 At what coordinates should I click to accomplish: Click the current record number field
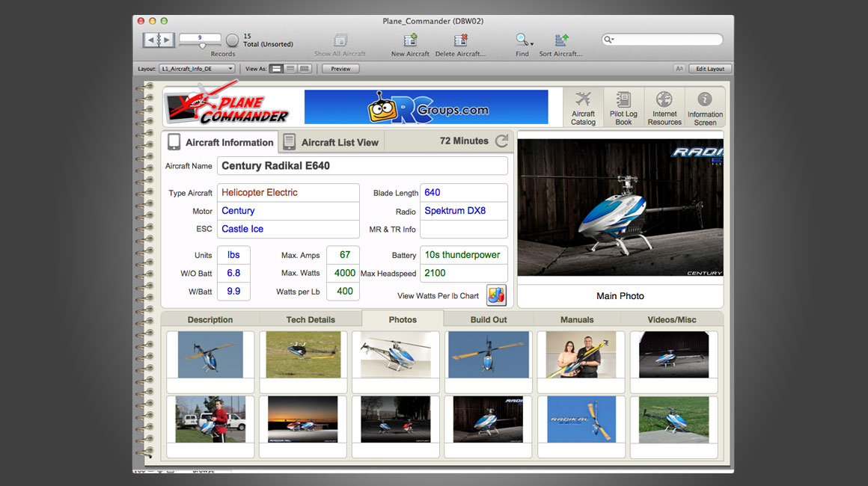tap(200, 37)
